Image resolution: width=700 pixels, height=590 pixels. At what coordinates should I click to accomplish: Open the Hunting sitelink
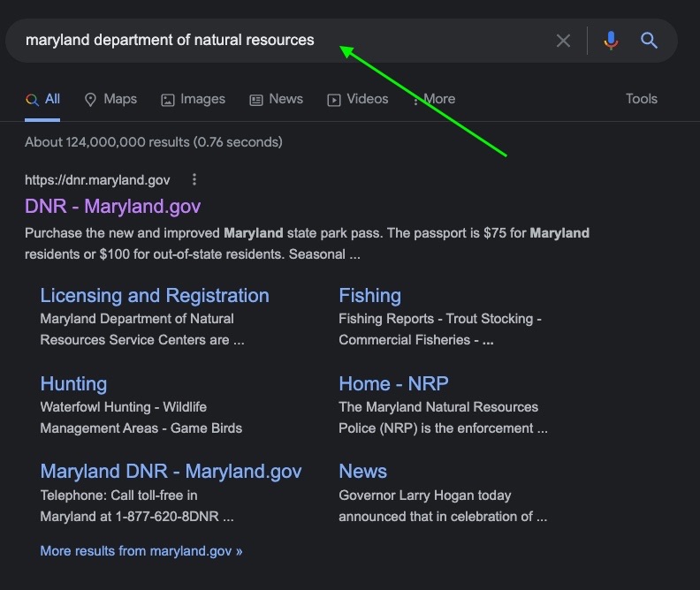pos(73,384)
